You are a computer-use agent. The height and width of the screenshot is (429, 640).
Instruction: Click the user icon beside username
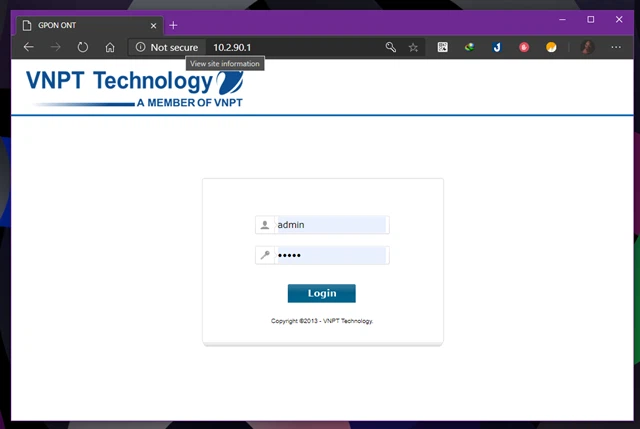click(x=265, y=225)
